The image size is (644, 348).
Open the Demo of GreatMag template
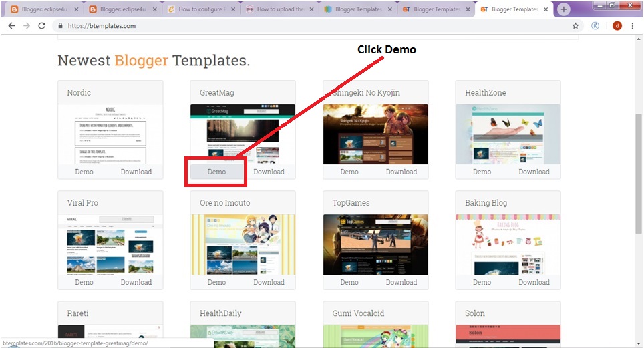[217, 172]
